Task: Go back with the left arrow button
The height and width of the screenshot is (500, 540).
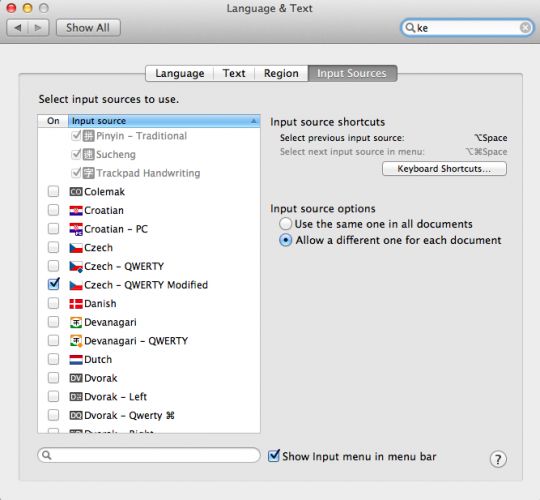Action: click(18, 28)
